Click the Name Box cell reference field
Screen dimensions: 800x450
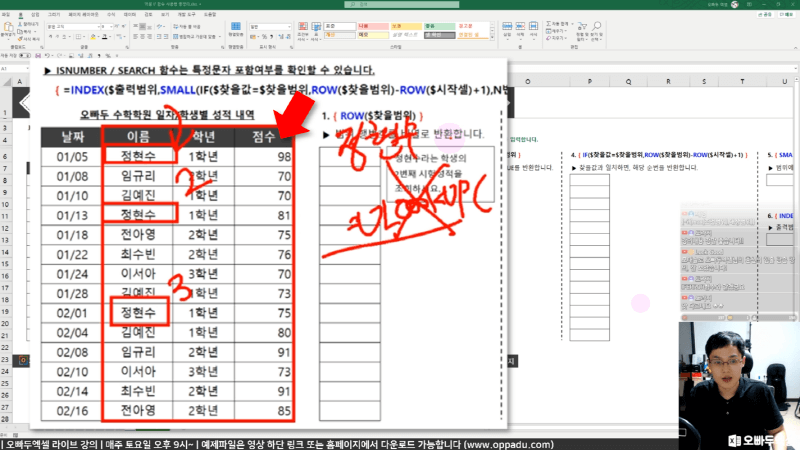click(x=14, y=68)
